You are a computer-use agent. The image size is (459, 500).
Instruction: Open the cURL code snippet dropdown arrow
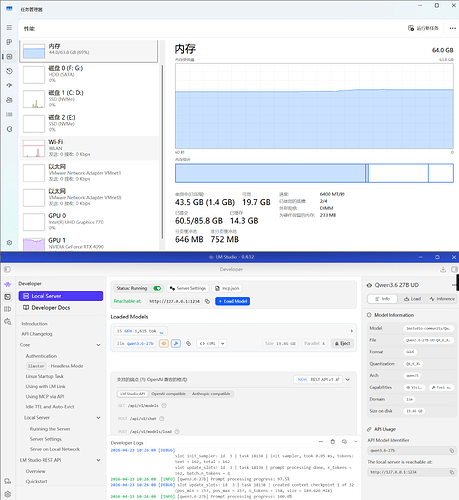pyautogui.click(x=223, y=343)
